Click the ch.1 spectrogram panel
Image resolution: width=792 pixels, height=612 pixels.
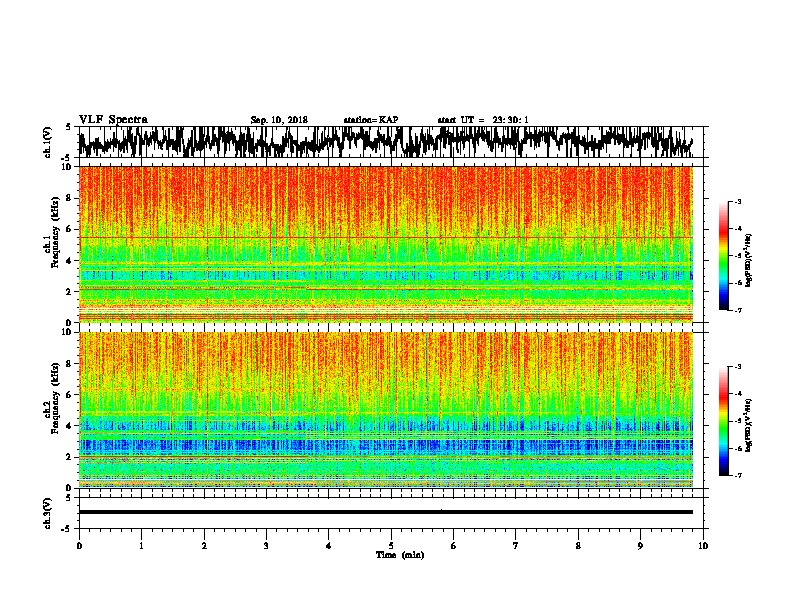pyautogui.click(x=386, y=244)
